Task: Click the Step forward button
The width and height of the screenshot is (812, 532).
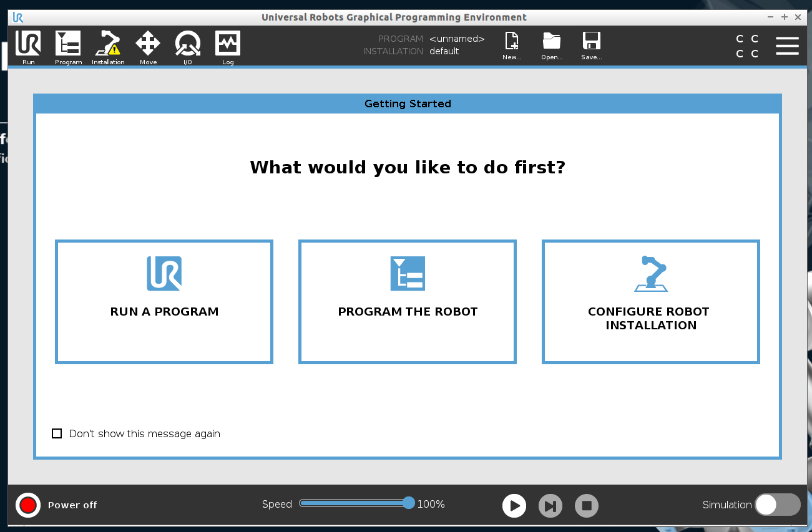Action: tap(550, 506)
